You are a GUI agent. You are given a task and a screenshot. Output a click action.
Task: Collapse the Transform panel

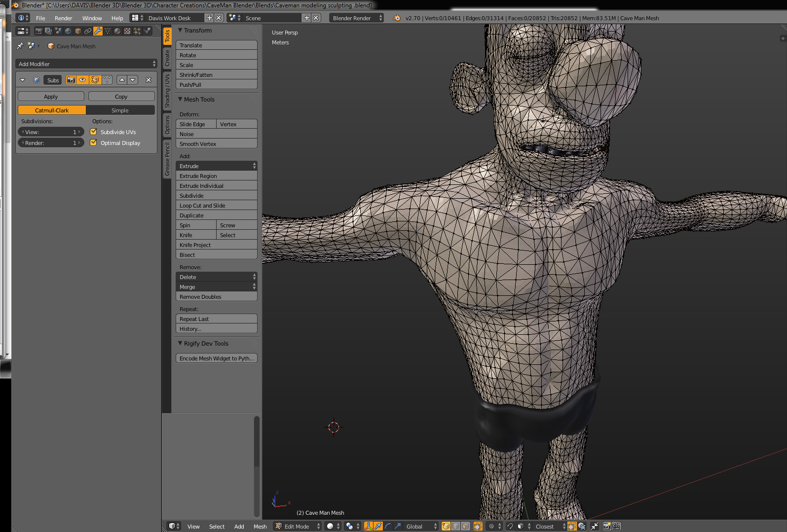(x=180, y=30)
